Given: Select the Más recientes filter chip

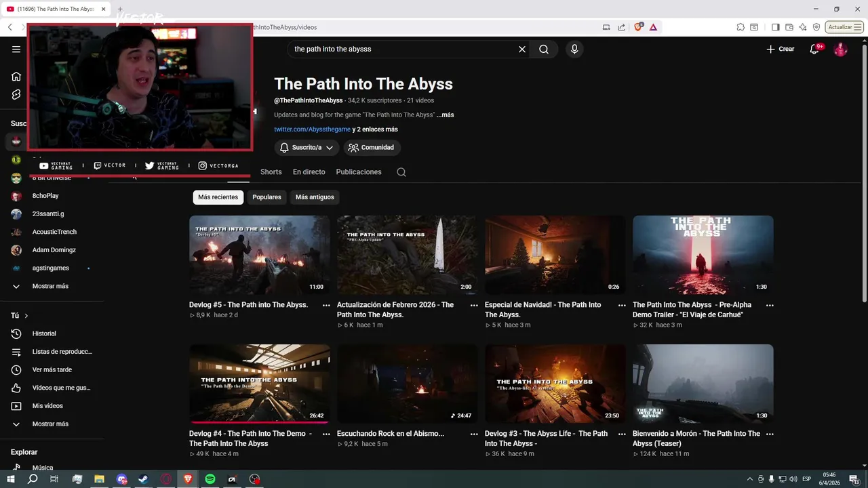Looking at the screenshot, I should 218,197.
